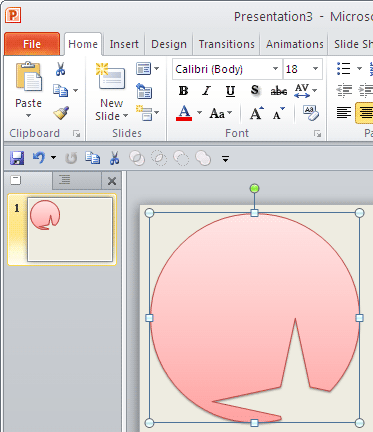Switch to the Insert tab
Viewport: 373px width, 432px height.
124,44
